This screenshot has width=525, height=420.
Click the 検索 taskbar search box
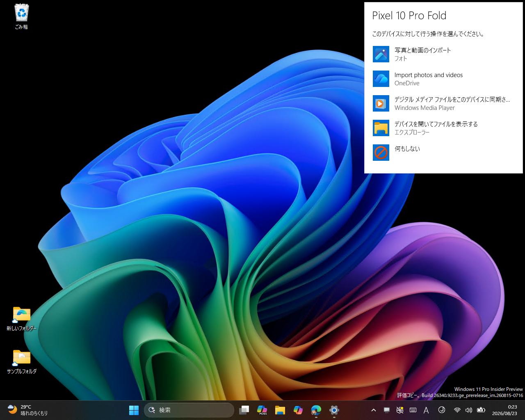pos(189,410)
